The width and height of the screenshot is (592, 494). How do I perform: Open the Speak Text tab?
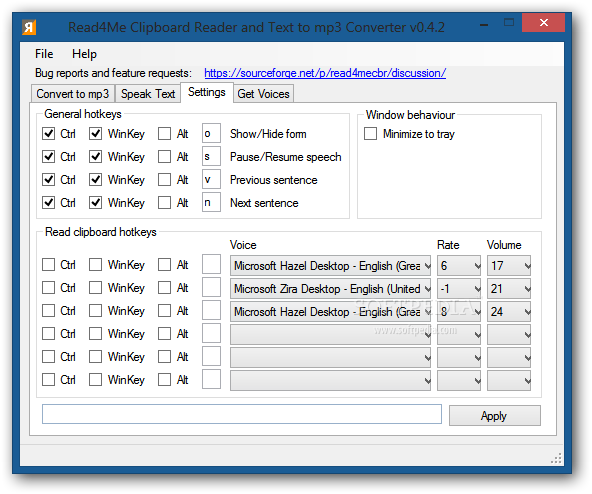pyautogui.click(x=148, y=94)
